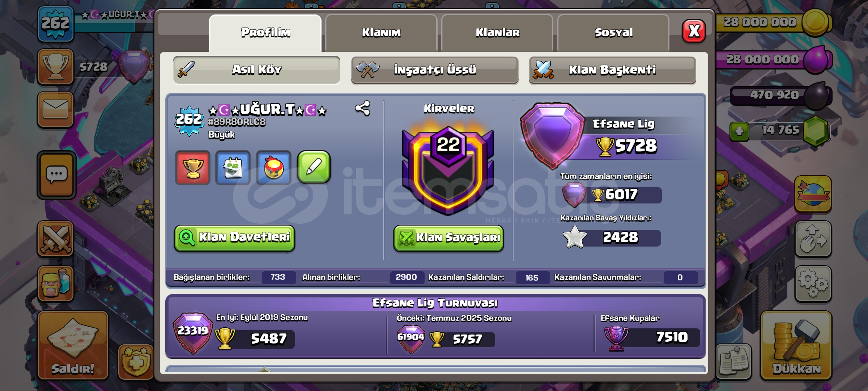Add gems with the green plus
The image size is (868, 391).
739,131
